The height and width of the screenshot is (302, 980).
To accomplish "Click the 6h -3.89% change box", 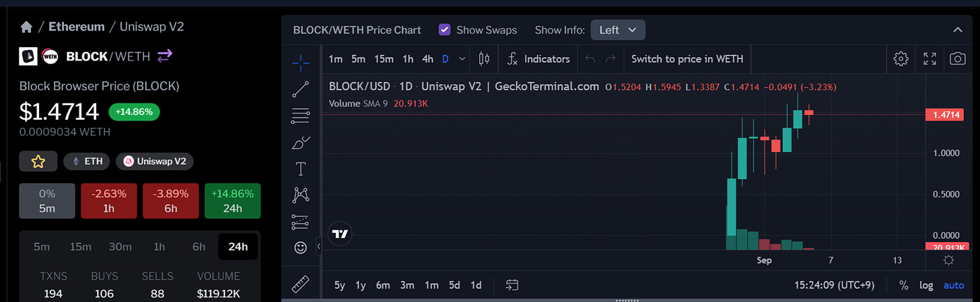I will click(x=170, y=200).
